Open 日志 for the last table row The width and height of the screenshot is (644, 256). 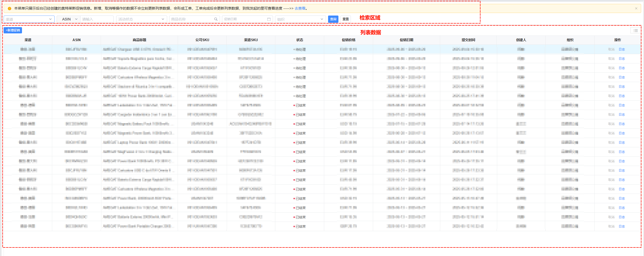(621, 226)
